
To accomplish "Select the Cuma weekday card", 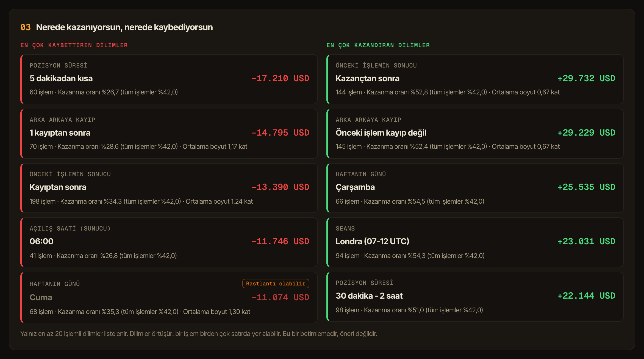I will point(169,297).
